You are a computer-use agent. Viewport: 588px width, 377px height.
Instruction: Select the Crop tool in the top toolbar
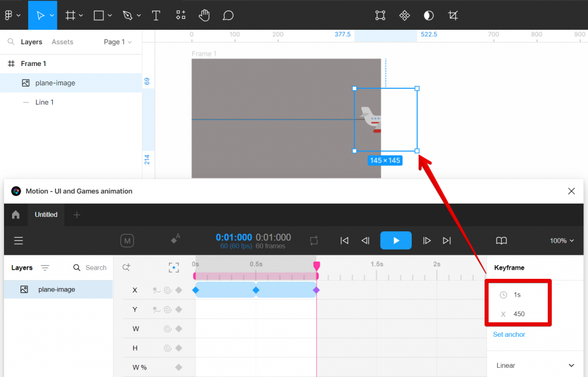click(x=453, y=15)
